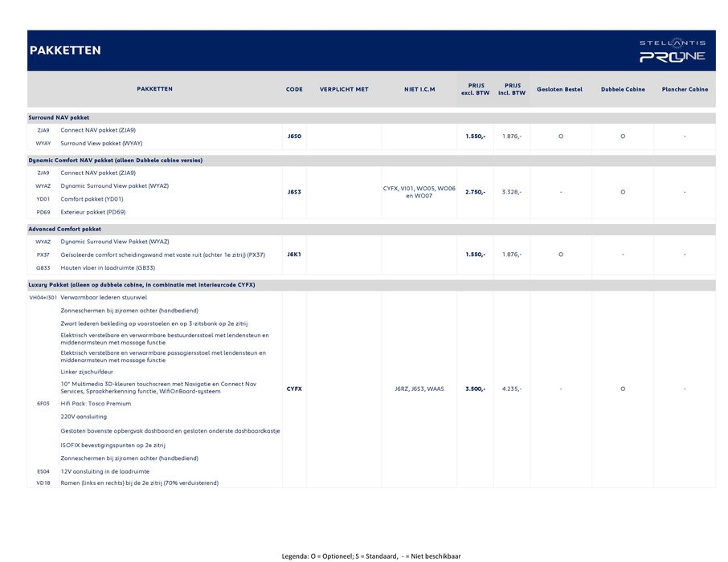This screenshot has width=728, height=562.
Task: Click the Plancher Cabine column header
Action: click(x=685, y=89)
